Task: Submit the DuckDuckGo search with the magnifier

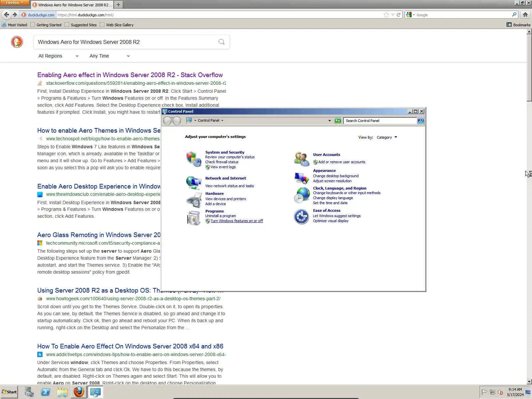Action: [x=221, y=42]
